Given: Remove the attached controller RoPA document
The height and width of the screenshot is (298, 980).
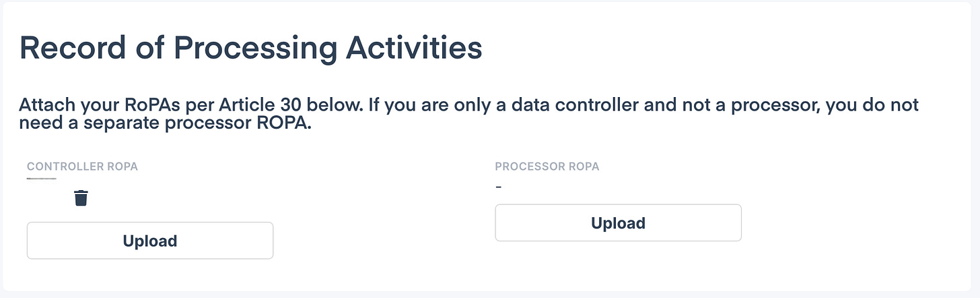Looking at the screenshot, I should coord(81,198).
